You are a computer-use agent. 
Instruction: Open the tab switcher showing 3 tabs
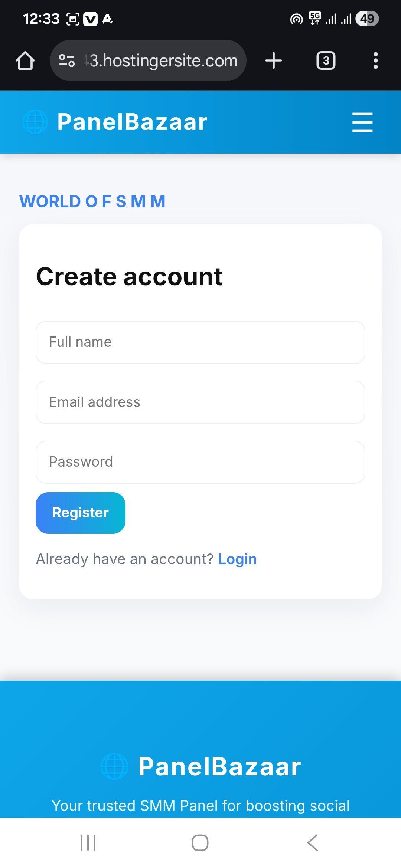click(x=326, y=60)
